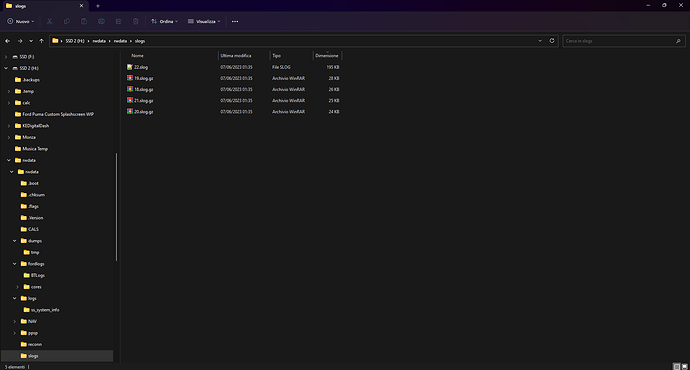Click the Paste clipboard icon

tap(84, 21)
